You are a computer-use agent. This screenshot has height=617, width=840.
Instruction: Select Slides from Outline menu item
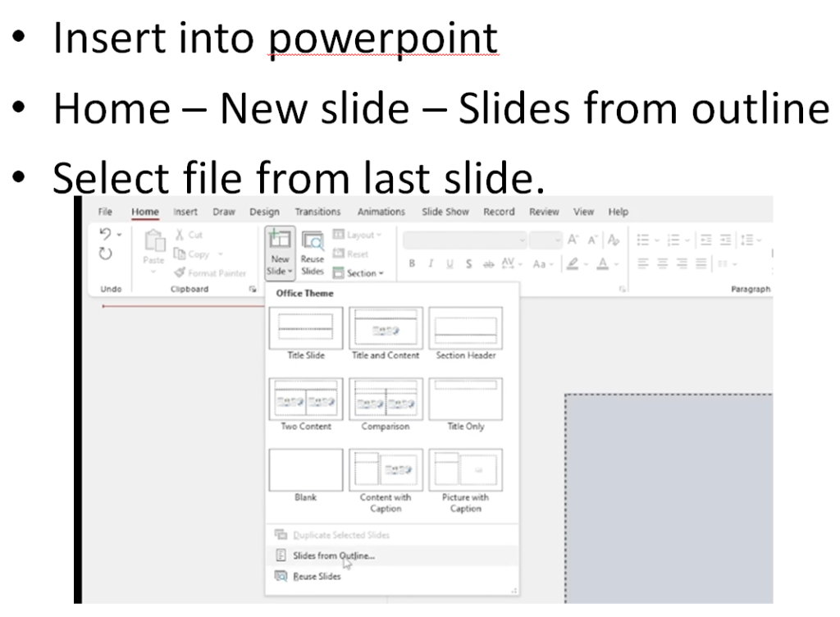point(392,555)
